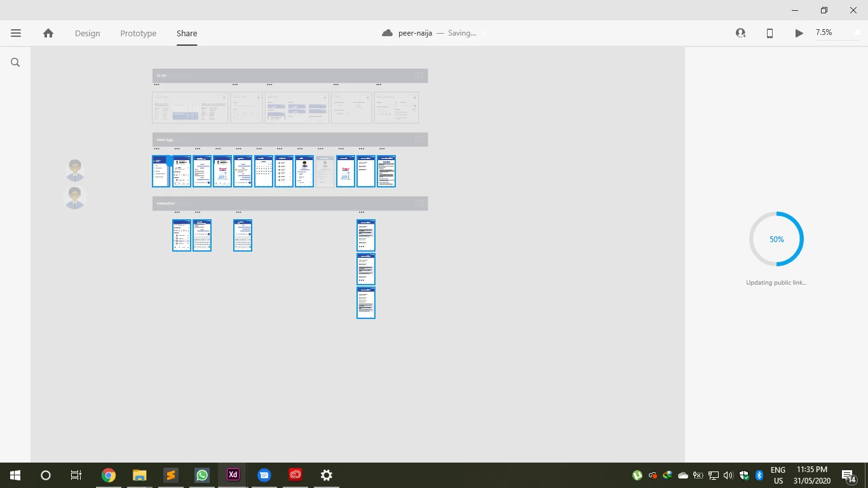This screenshot has height=488, width=868.
Task: Click the volume icon in system tray
Action: click(x=728, y=475)
